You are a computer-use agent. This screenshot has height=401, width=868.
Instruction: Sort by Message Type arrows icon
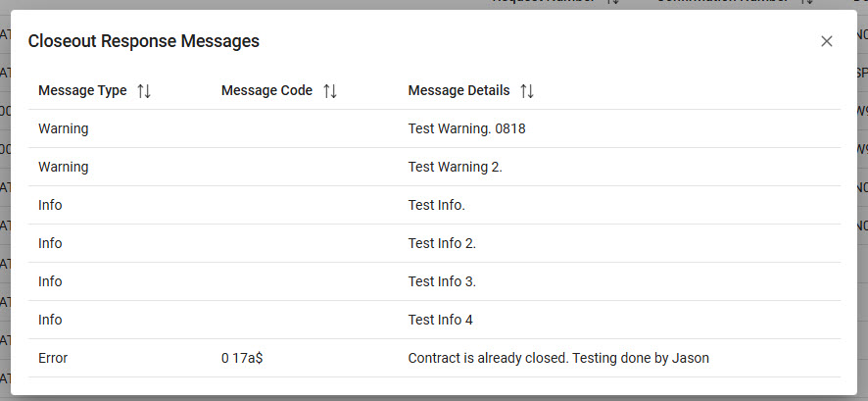[x=144, y=91]
